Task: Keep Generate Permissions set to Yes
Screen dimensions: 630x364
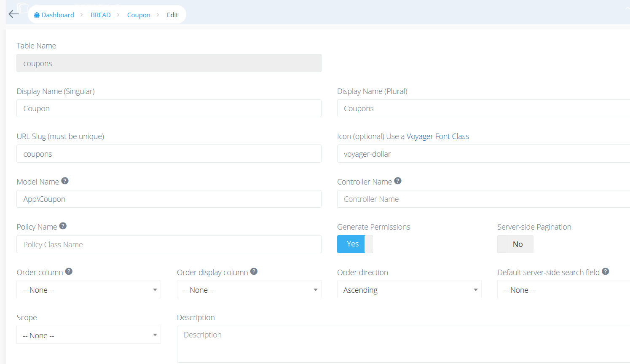Action: coord(351,244)
